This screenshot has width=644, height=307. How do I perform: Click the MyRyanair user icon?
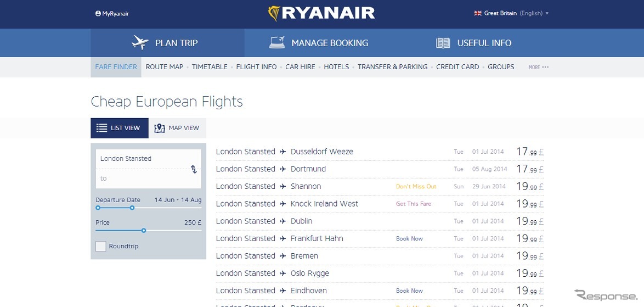pos(98,14)
